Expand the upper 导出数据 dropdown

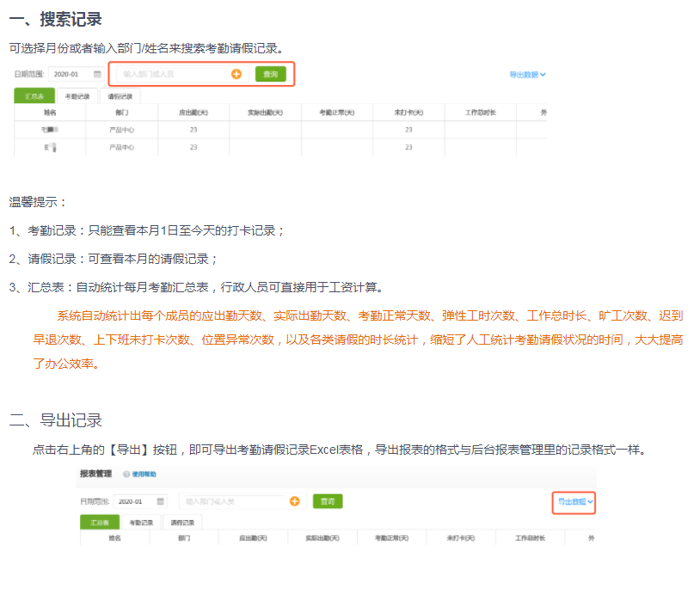pos(527,75)
